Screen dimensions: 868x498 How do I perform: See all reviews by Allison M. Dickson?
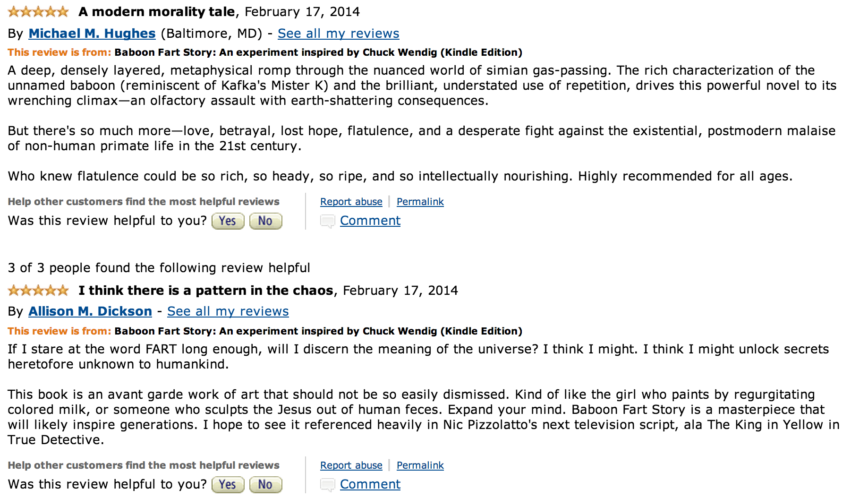(228, 311)
